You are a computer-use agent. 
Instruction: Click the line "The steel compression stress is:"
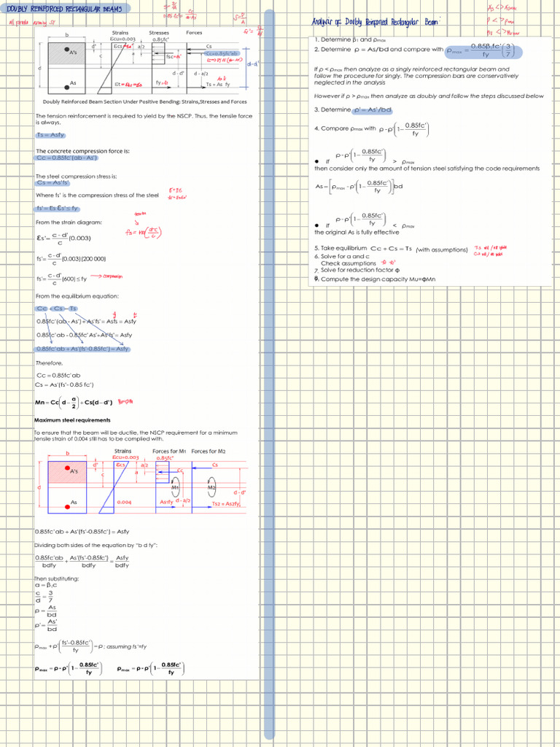coord(76,177)
